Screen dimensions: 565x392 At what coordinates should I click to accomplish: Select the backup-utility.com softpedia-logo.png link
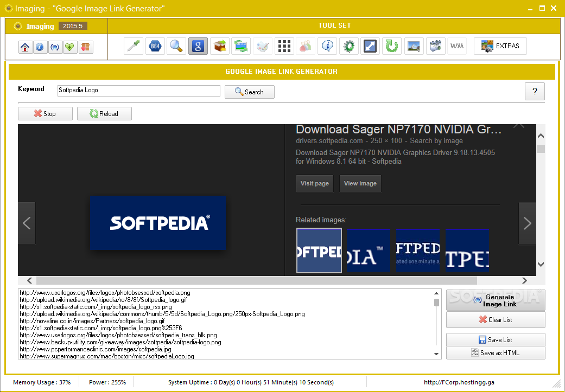coord(120,342)
